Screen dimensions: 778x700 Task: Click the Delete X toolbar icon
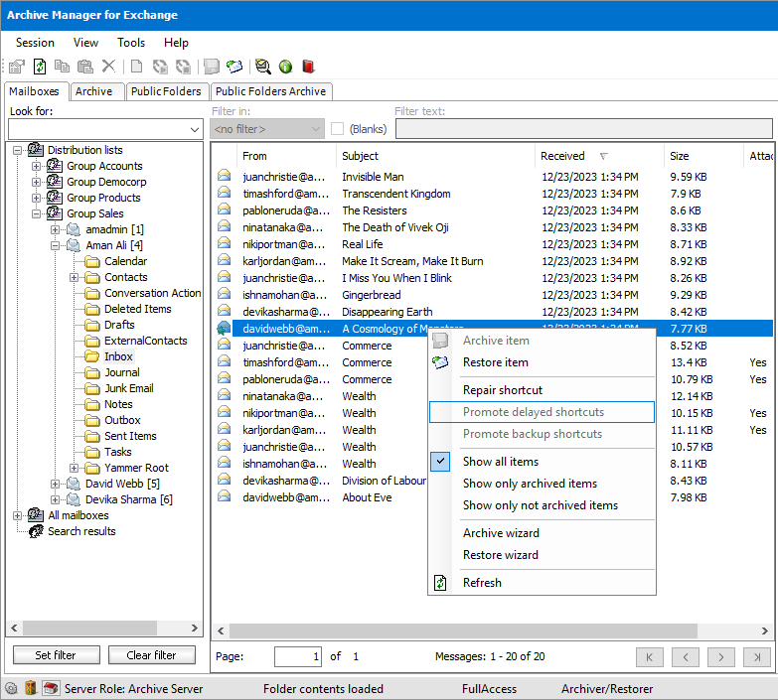(x=108, y=66)
